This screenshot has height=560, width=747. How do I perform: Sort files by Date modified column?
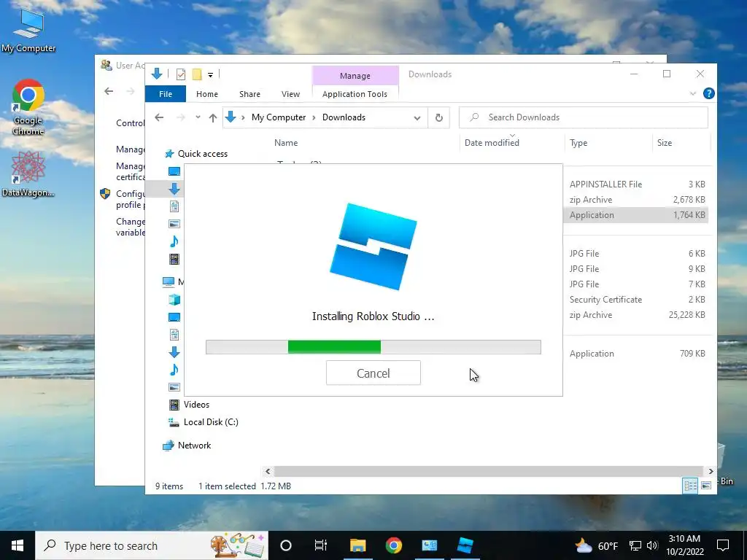[492, 142]
